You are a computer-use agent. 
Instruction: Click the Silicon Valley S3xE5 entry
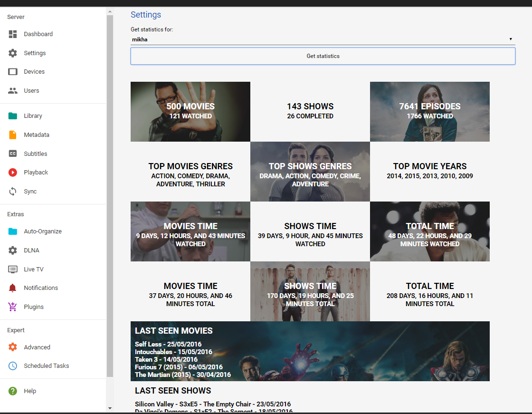(x=213, y=404)
